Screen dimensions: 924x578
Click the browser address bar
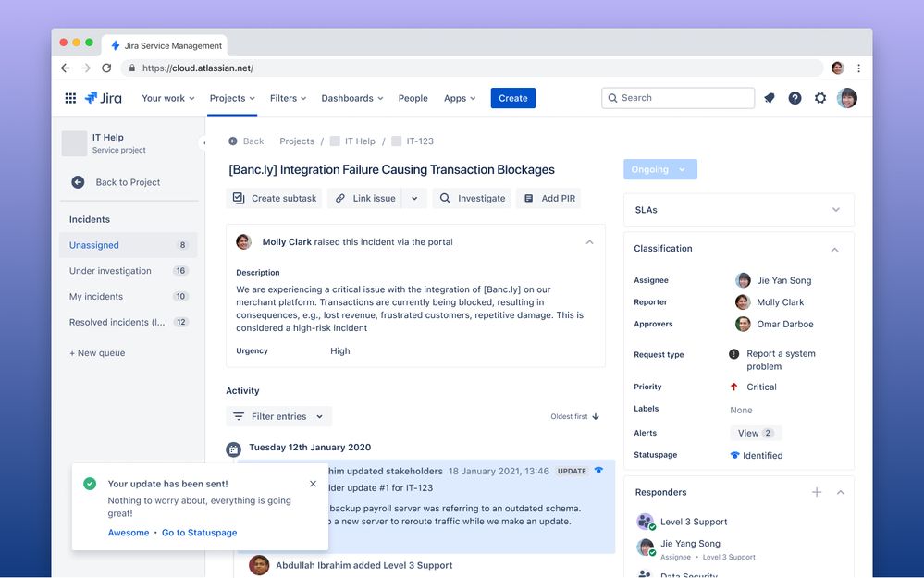pos(472,68)
